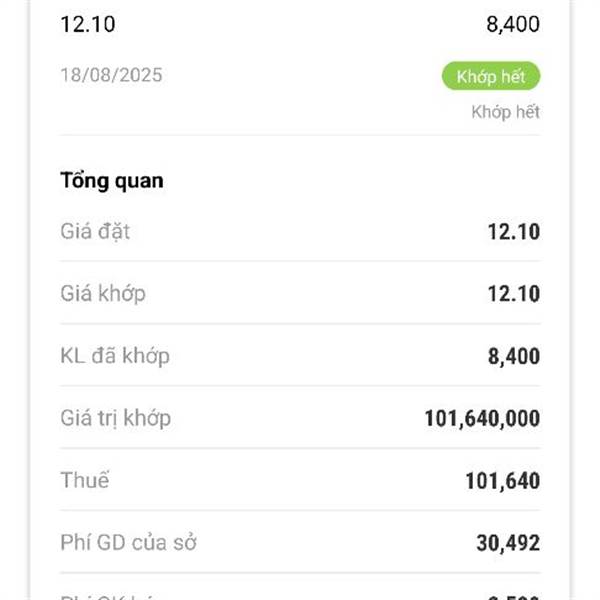
Task: Tap the matched value 101,640,000
Action: click(482, 418)
